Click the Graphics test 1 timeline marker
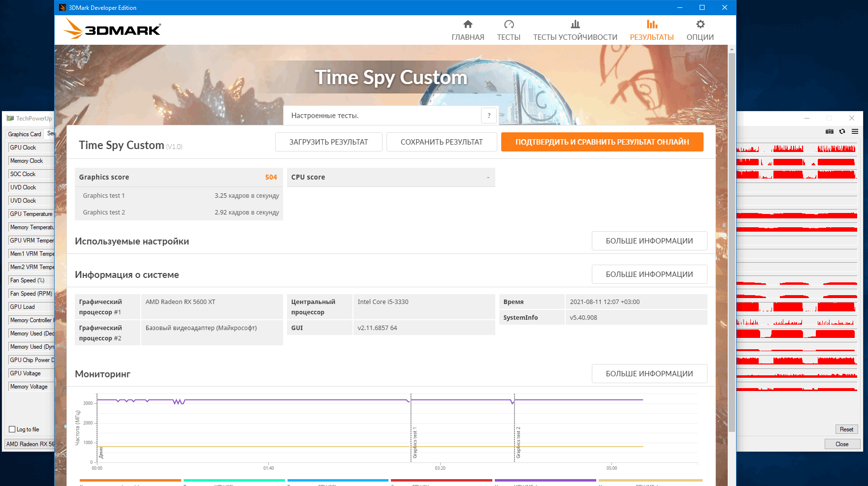This screenshot has height=486, width=868. pyautogui.click(x=415, y=443)
